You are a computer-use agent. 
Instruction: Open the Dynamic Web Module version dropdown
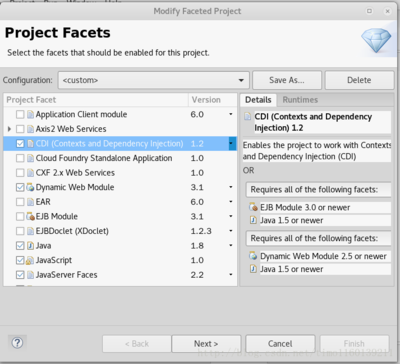coord(231,187)
